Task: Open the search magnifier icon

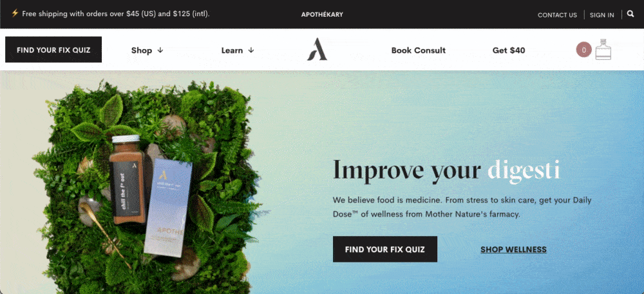Action: click(x=630, y=14)
